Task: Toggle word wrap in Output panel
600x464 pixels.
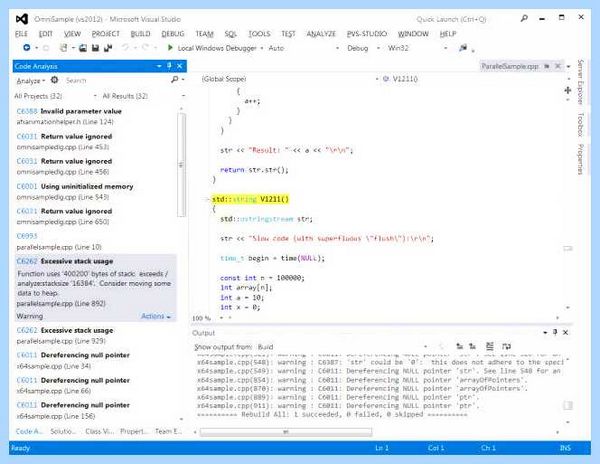Action: (x=506, y=346)
